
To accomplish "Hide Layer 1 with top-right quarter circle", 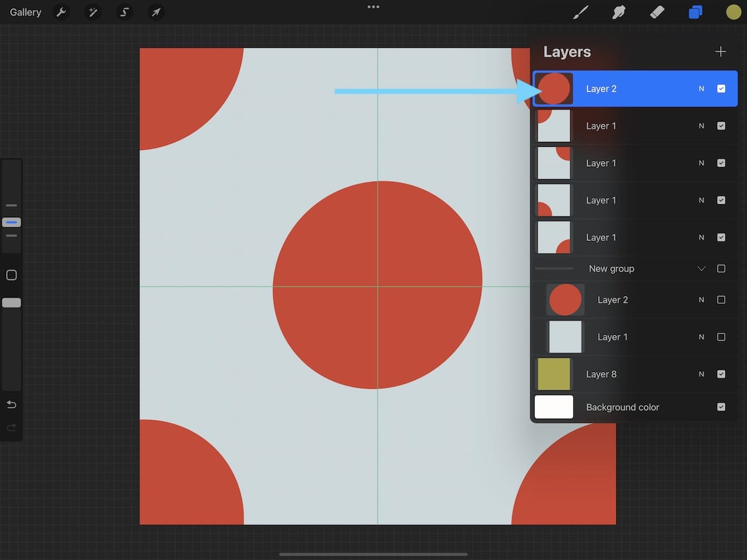I will coord(721,163).
